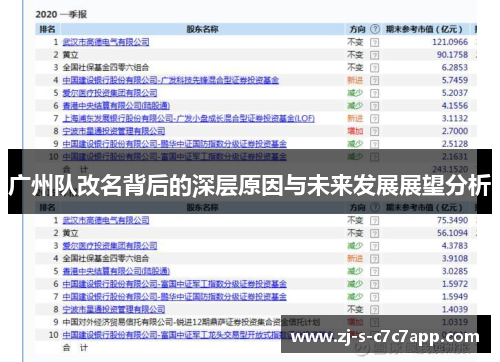Click the help icon beside 方向 in the 2020 一季报 header
Viewport: 500px width, 362px height.
(375, 29)
